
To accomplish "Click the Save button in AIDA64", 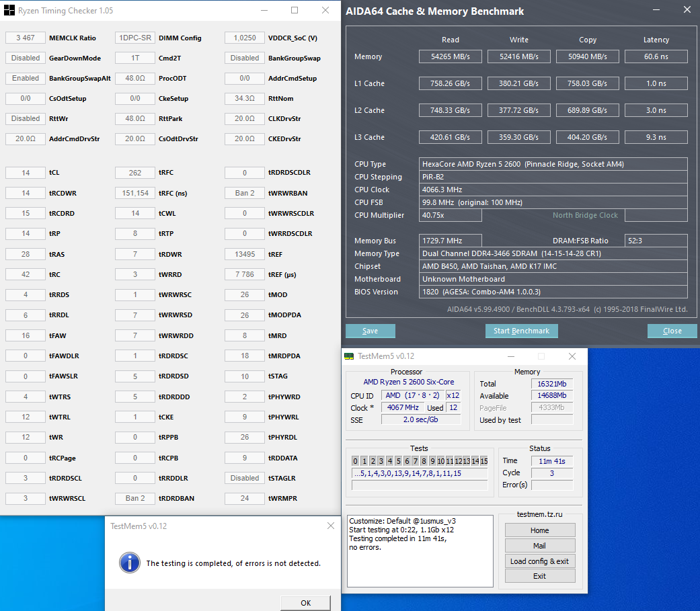I will [x=370, y=331].
